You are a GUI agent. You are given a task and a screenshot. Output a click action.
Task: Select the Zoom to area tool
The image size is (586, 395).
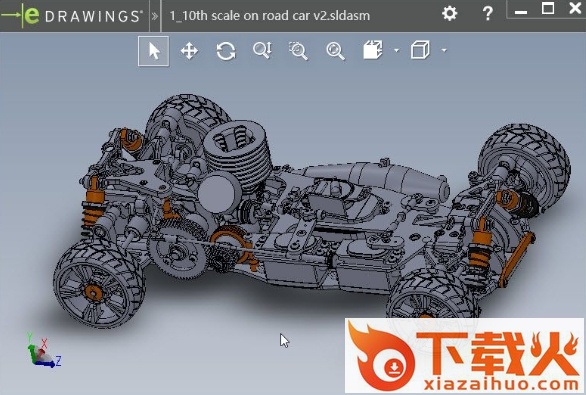298,51
